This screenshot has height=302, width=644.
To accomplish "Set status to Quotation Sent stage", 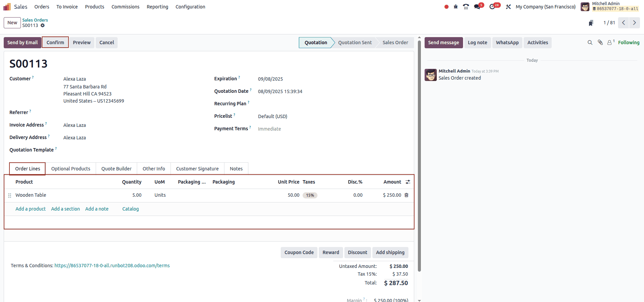I will pos(355,43).
